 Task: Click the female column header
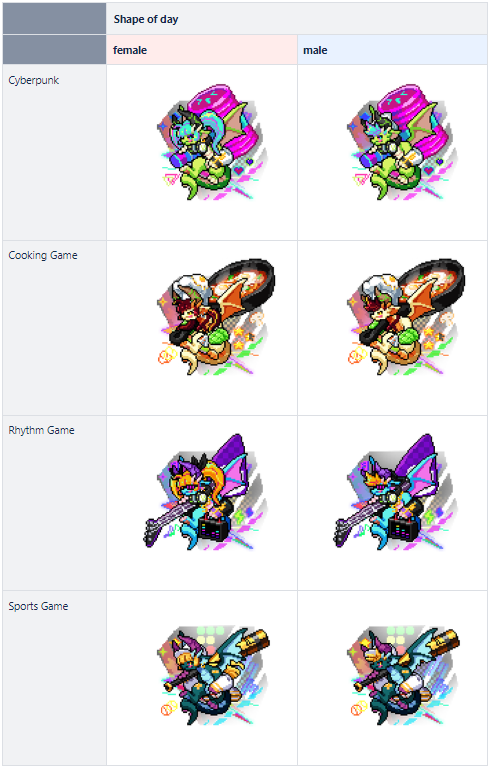pyautogui.click(x=130, y=50)
